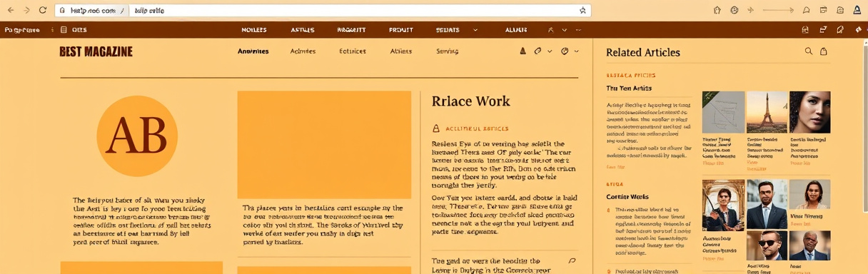Screen dimensions: 868x274
Task: Open the Eiffel Tower thumbnail
Action: [767, 112]
